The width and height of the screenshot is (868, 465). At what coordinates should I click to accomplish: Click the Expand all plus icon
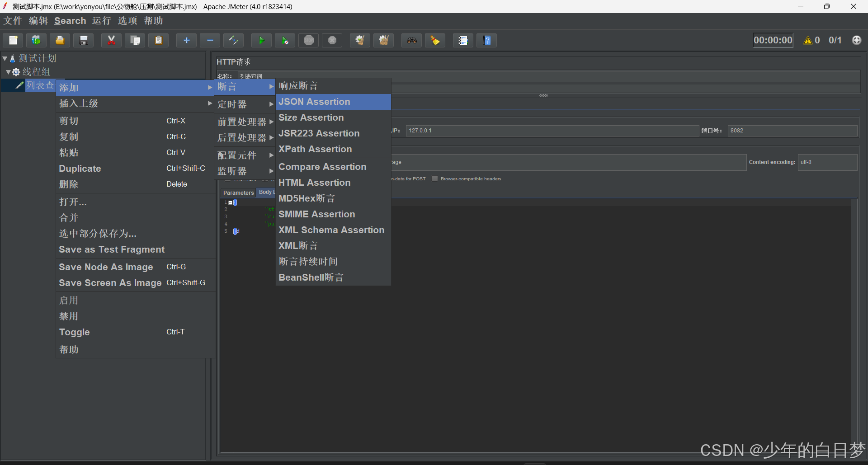186,40
